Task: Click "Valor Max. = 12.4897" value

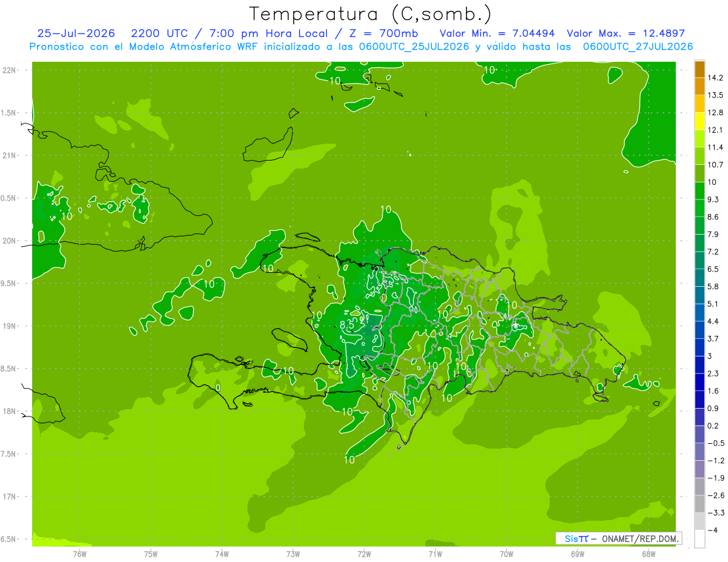Action: point(626,33)
